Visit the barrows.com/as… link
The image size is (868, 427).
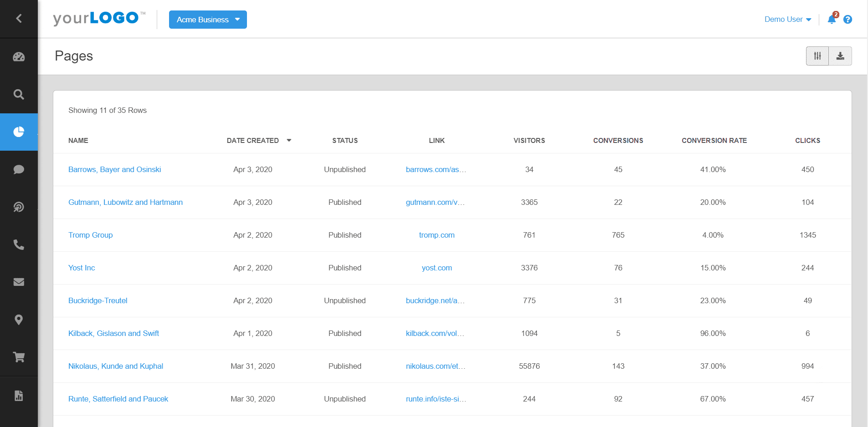click(436, 169)
